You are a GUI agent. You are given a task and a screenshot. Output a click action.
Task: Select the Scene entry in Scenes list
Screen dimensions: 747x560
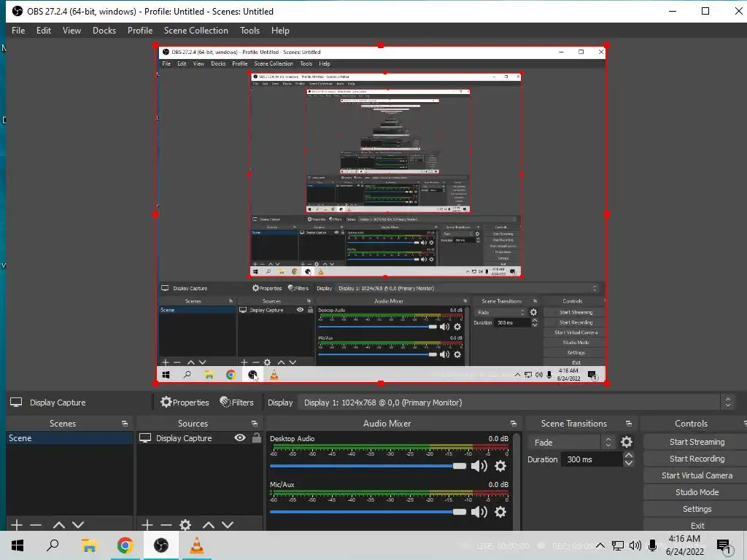[x=69, y=438]
